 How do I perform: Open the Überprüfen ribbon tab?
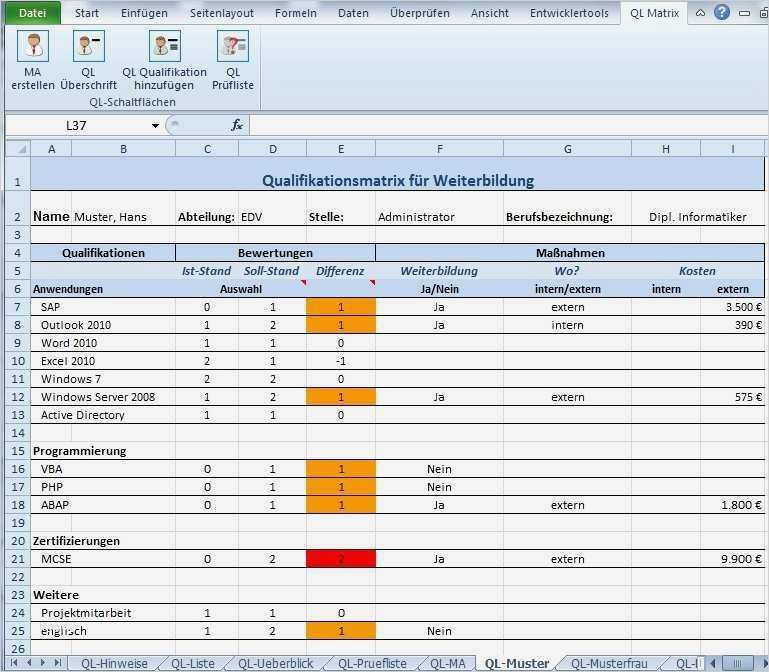tap(420, 13)
